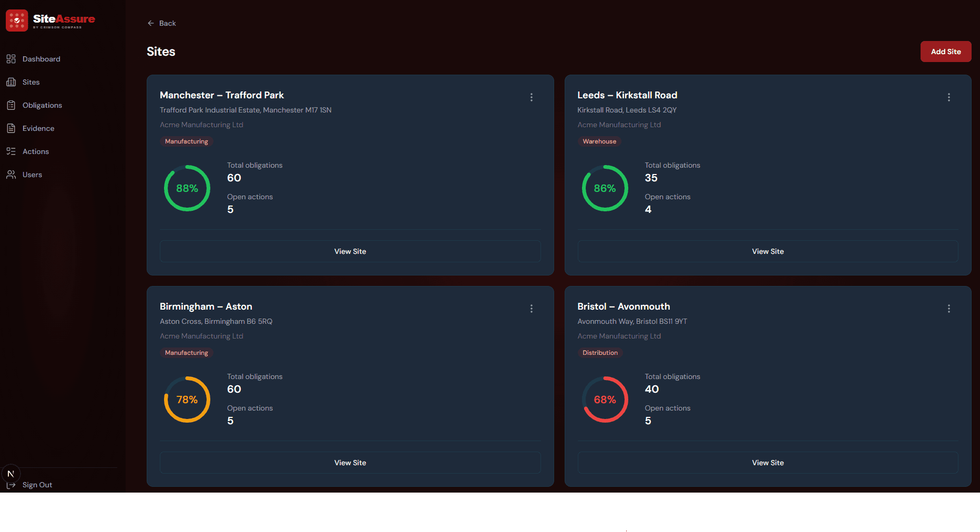The width and height of the screenshot is (980, 532).
Task: Click the 88% compliance ring for Manchester
Action: pyautogui.click(x=187, y=188)
